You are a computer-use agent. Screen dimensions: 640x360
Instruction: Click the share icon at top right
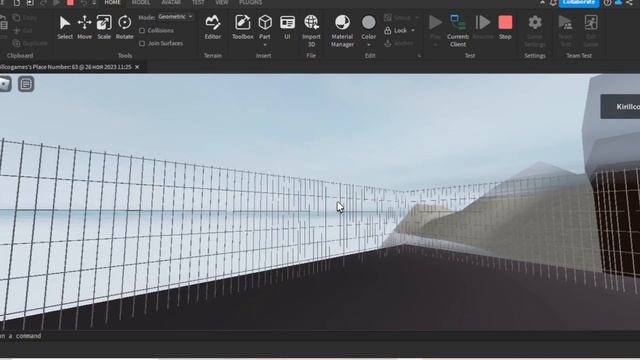(629, 2)
